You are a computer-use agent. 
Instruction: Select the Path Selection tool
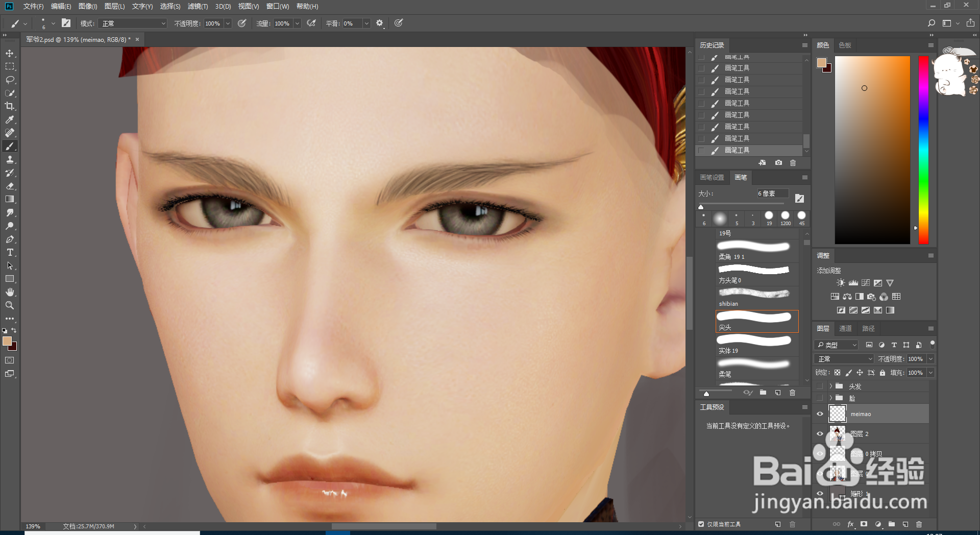10,266
